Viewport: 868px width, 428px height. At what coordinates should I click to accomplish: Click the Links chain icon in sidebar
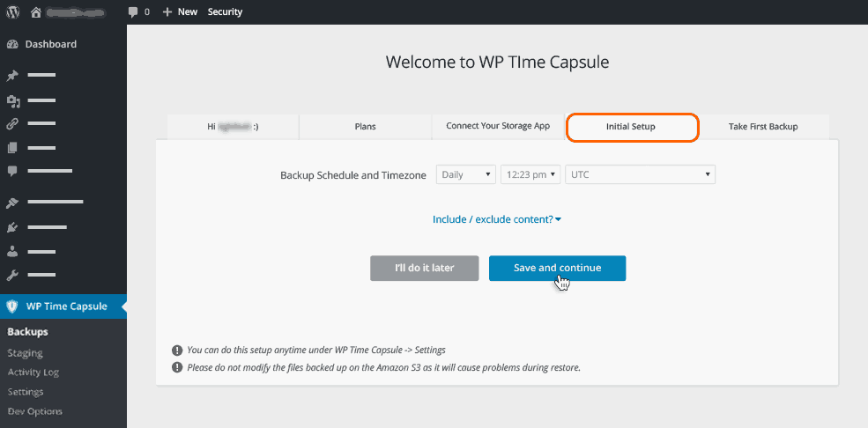pos(12,124)
